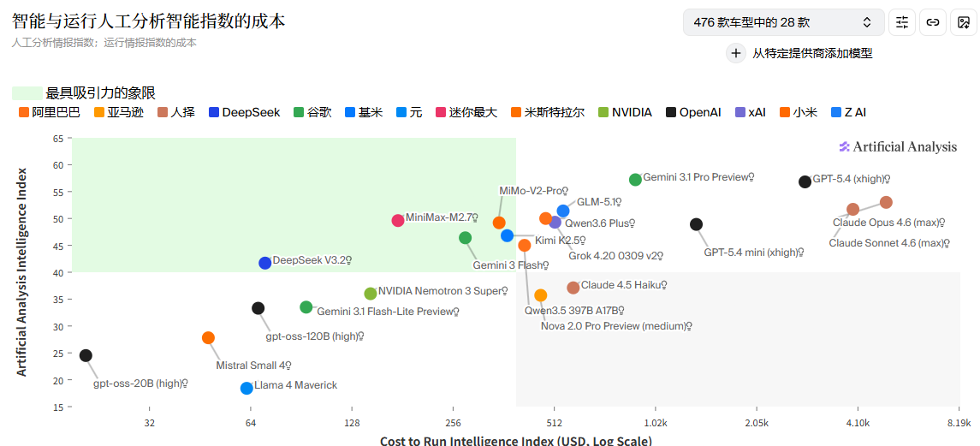Toggle the DeepSeek series in the legend
Image resolution: width=980 pixels, height=446 pixels.
pos(244,112)
